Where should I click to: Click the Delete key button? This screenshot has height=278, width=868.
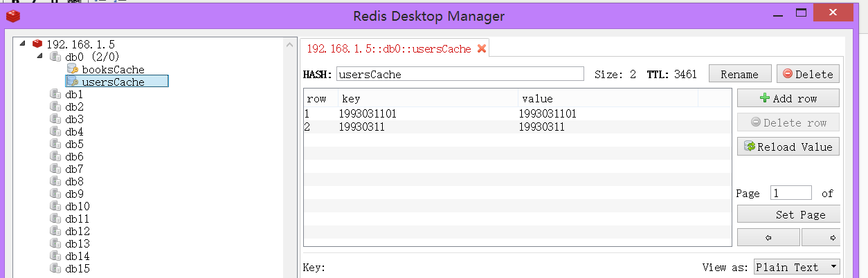click(808, 74)
